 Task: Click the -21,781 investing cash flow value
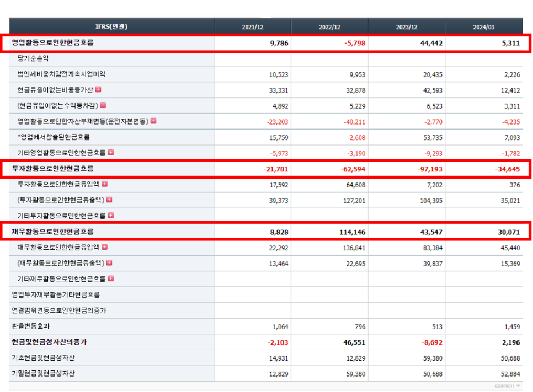(276, 169)
